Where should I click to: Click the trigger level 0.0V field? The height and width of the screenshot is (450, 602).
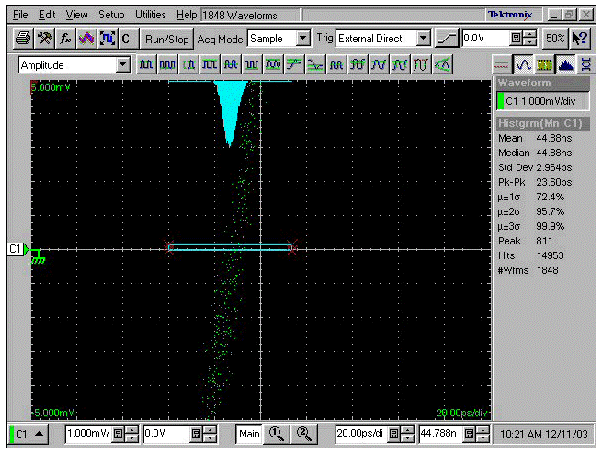click(x=486, y=38)
